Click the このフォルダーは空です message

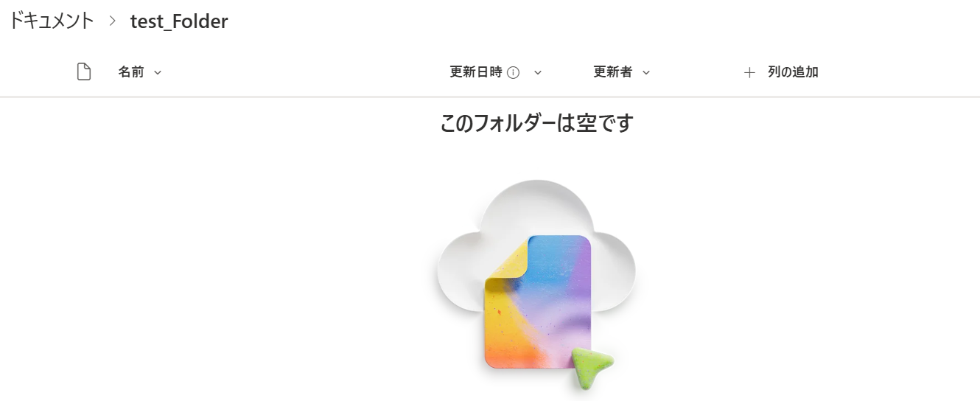536,123
